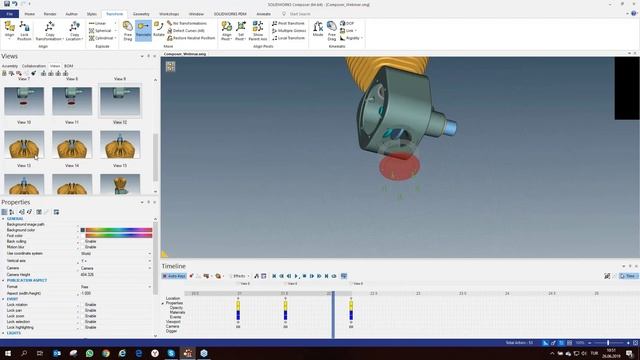Click Detect Curves (Alt) button

(x=186, y=31)
